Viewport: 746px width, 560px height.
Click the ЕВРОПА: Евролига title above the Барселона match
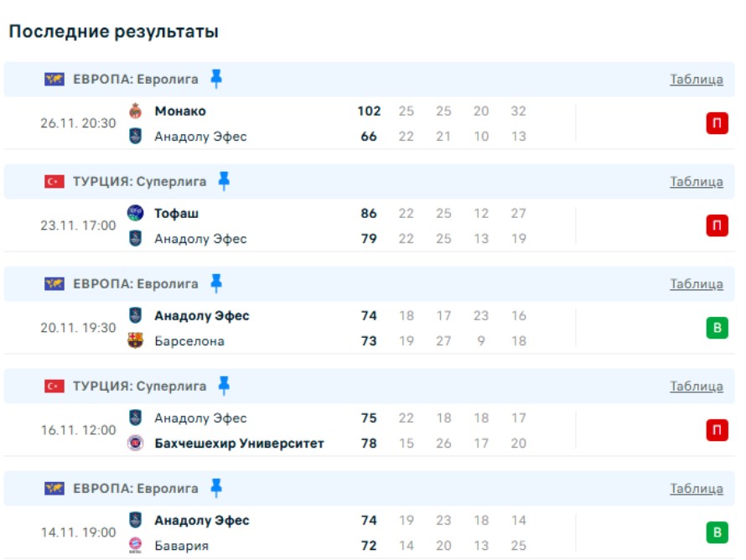point(136,284)
